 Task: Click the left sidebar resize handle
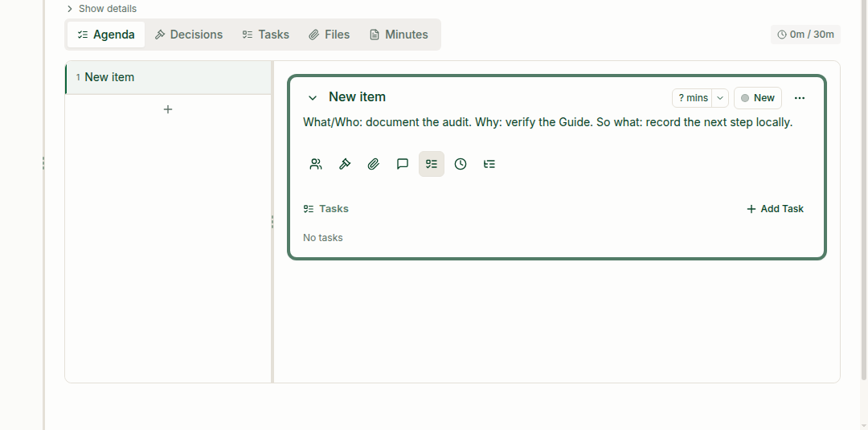(x=43, y=163)
